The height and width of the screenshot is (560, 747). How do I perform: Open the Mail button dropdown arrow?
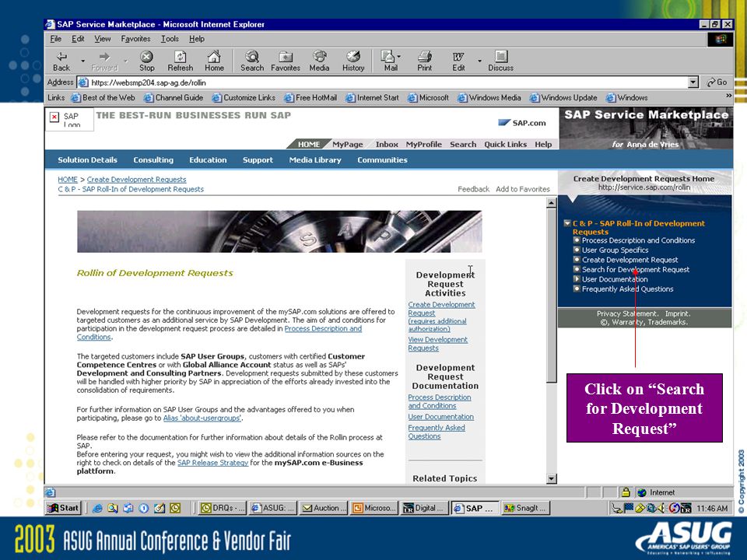pos(399,57)
